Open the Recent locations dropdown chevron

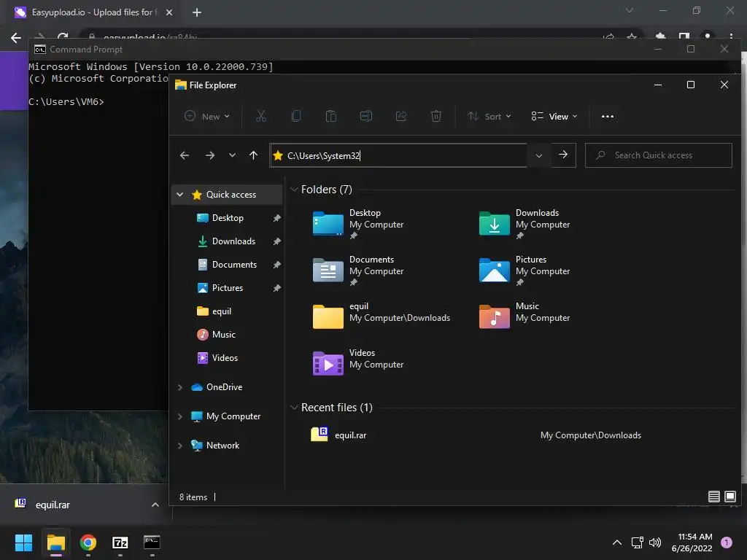[232, 155]
